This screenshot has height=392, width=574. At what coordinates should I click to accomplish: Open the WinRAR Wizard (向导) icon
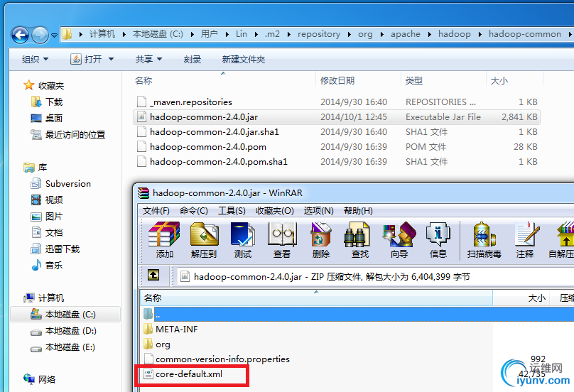(399, 240)
